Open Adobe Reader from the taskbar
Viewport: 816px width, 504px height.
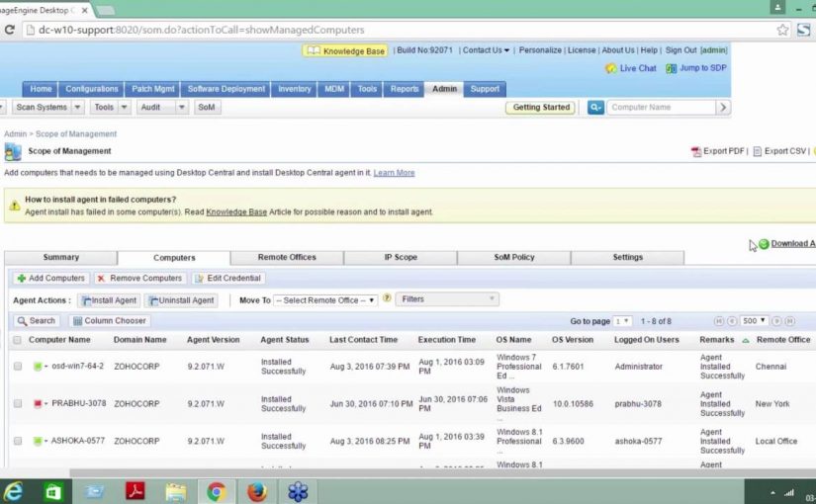135,491
